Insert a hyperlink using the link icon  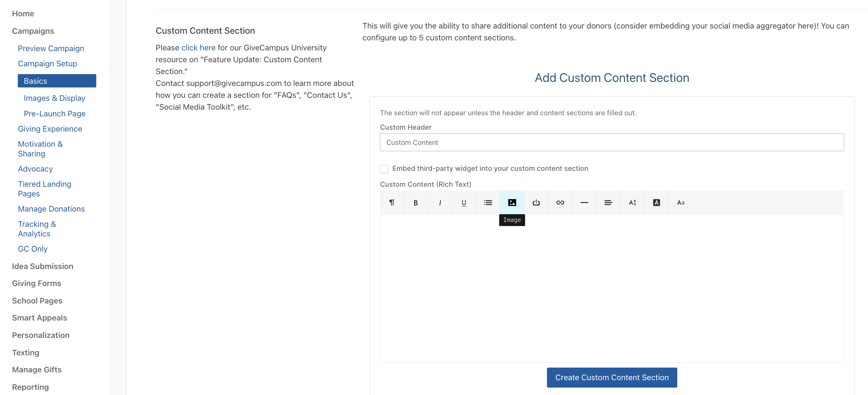560,202
